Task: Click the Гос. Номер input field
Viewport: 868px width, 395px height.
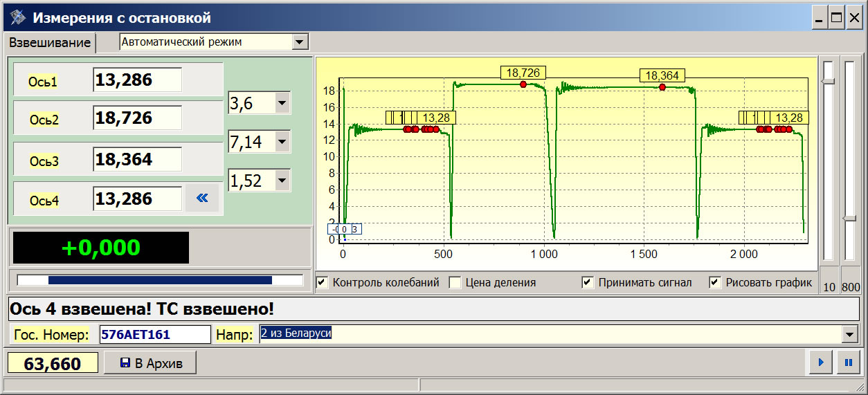Action: coord(154,335)
